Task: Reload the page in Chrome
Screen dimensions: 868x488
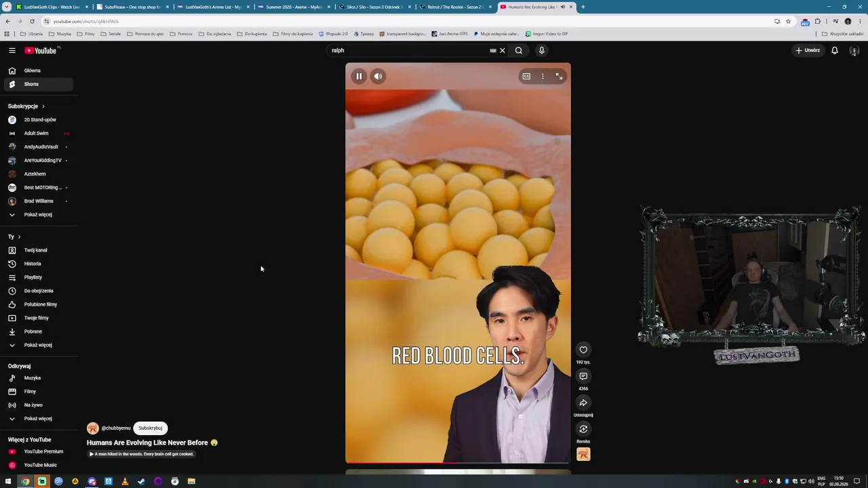Action: pos(32,21)
